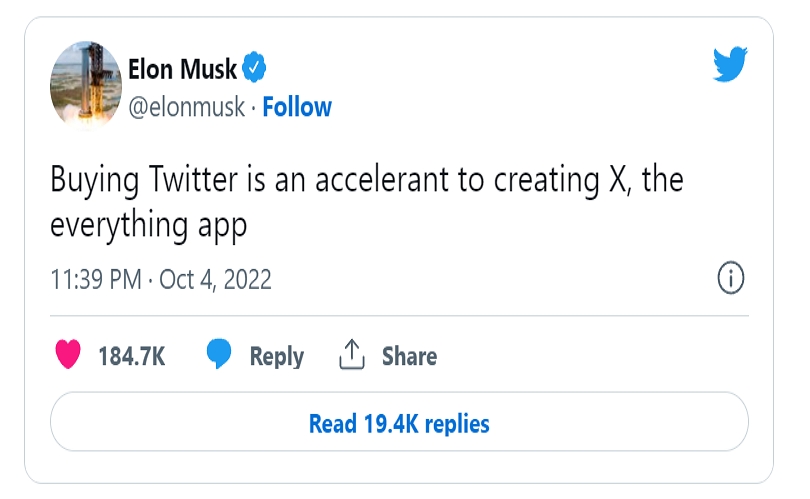The width and height of the screenshot is (810, 499).
Task: Click the Share label
Action: (409, 356)
